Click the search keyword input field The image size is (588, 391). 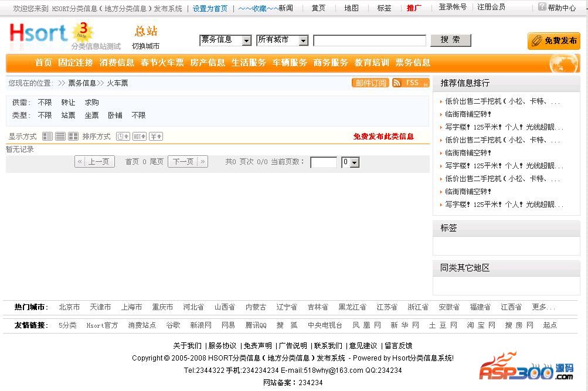tap(369, 40)
